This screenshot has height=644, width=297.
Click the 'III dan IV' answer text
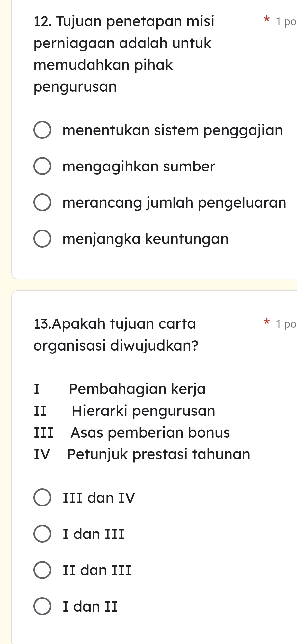99,498
